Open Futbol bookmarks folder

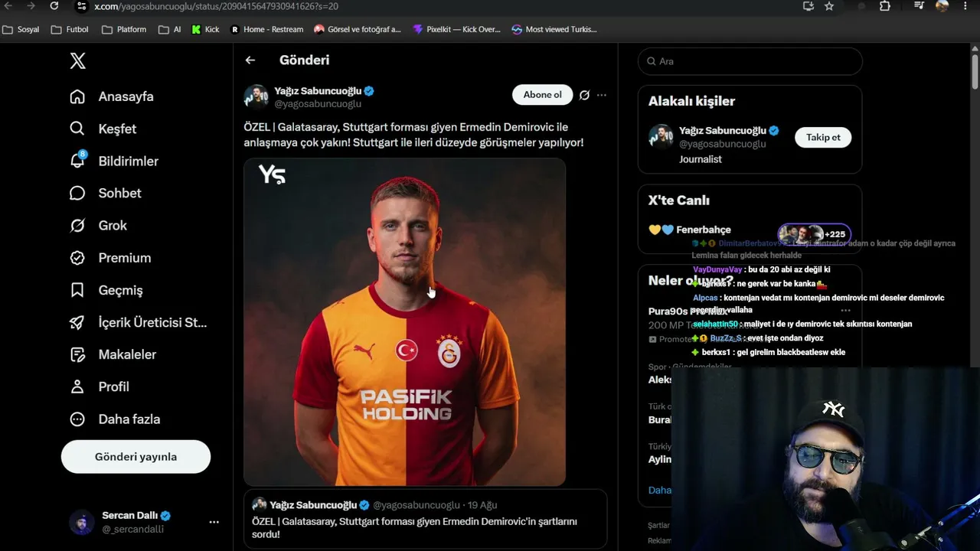tap(70, 30)
